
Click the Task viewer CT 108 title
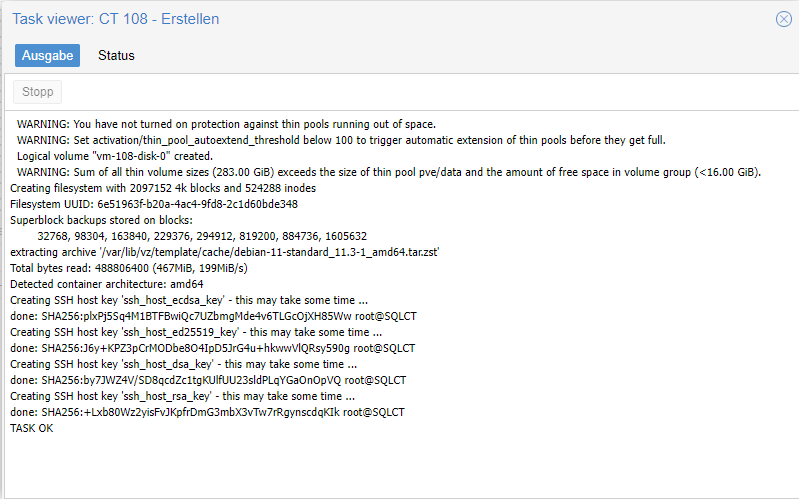click(x=116, y=19)
